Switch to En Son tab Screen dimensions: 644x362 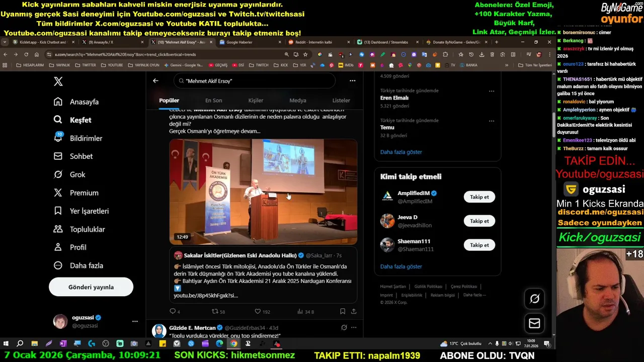pyautogui.click(x=213, y=100)
